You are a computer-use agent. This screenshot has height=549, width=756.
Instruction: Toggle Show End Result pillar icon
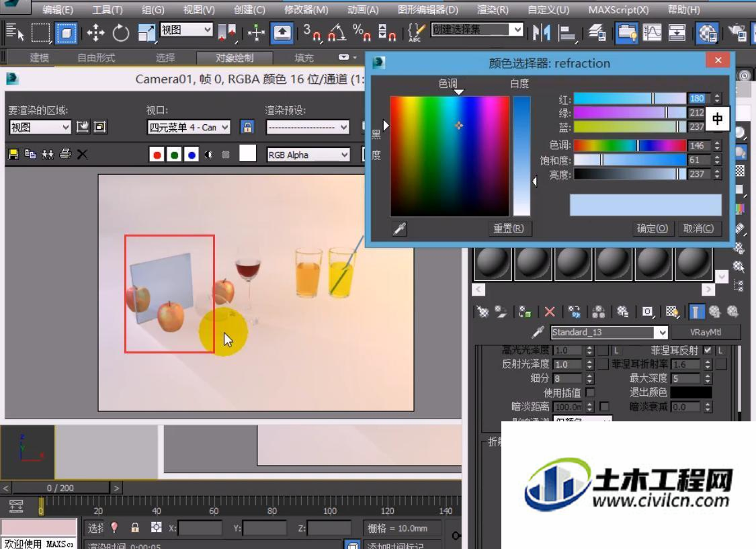[x=696, y=312]
